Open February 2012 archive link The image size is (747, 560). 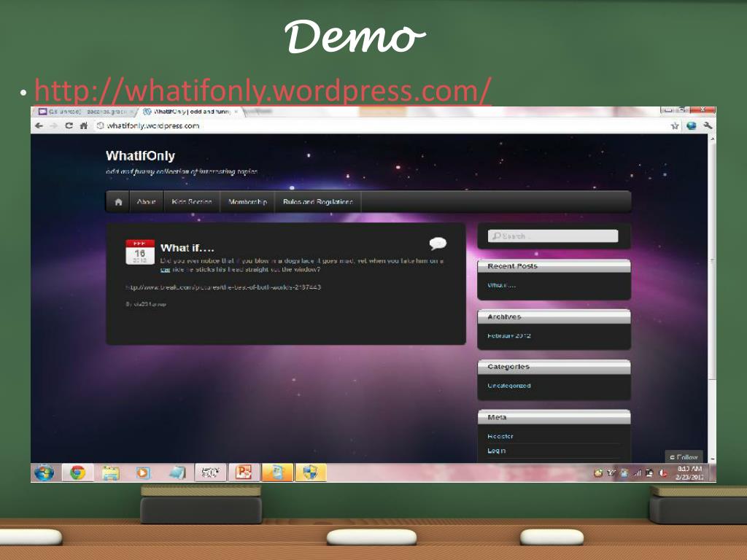[x=508, y=335]
